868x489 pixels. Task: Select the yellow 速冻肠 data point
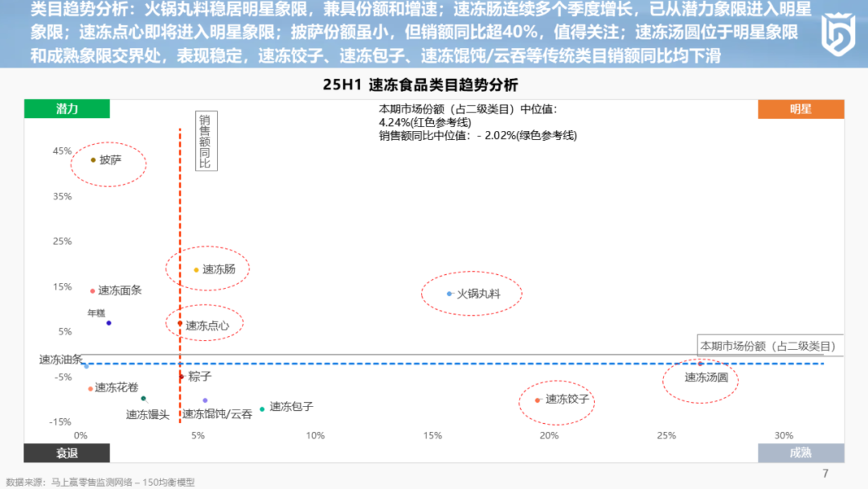(x=197, y=270)
